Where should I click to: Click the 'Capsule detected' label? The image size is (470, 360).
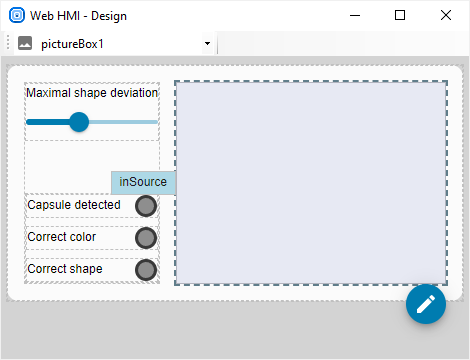[74, 205]
